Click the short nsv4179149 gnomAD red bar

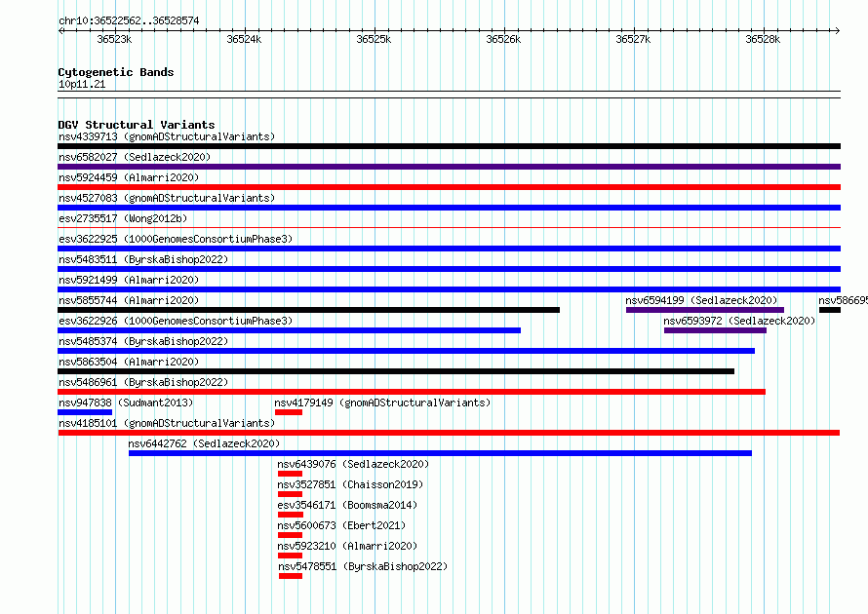pyautogui.click(x=289, y=412)
